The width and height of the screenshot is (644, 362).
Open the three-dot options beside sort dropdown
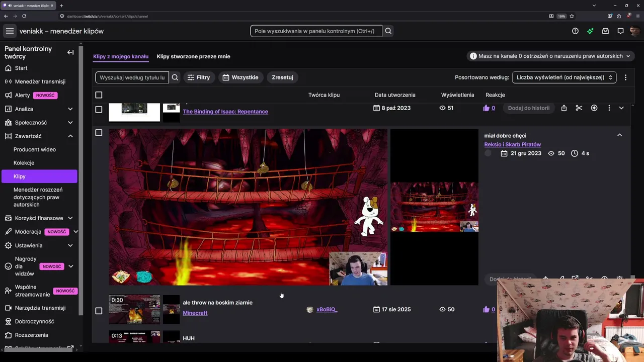coord(625,77)
